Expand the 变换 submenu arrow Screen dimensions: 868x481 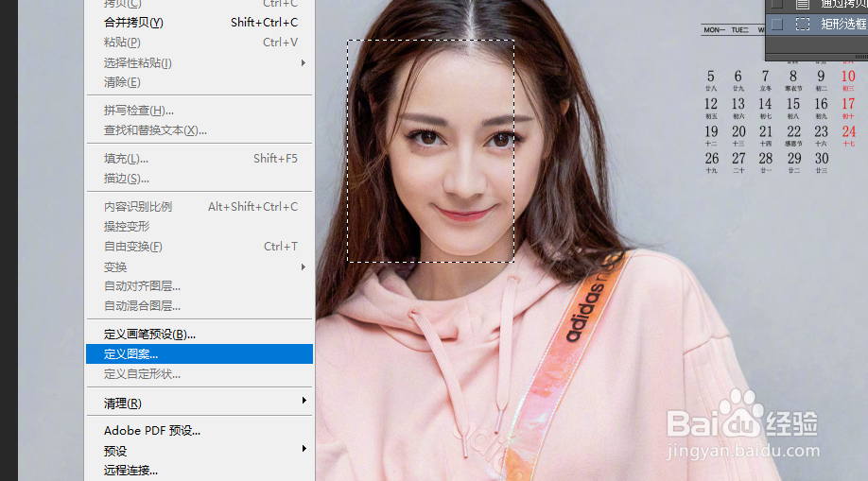tap(304, 267)
